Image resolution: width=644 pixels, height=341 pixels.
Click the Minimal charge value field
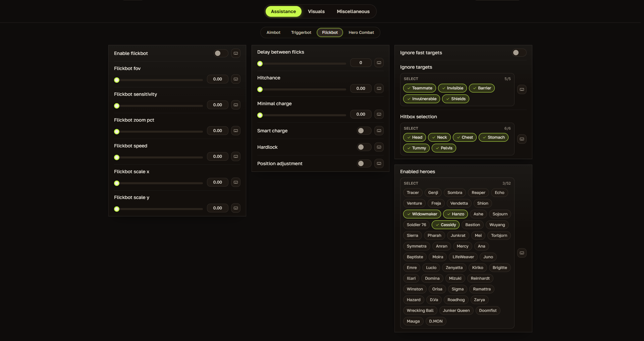(x=361, y=114)
